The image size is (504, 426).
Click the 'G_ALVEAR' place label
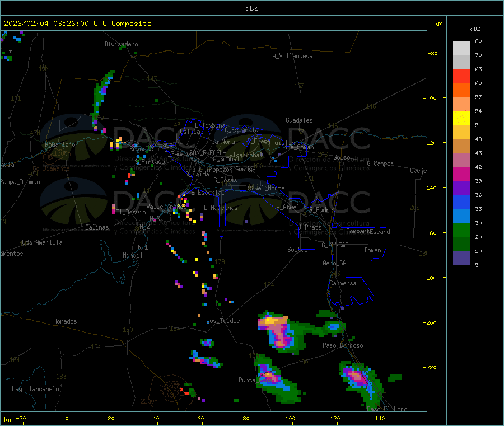pos(335,245)
